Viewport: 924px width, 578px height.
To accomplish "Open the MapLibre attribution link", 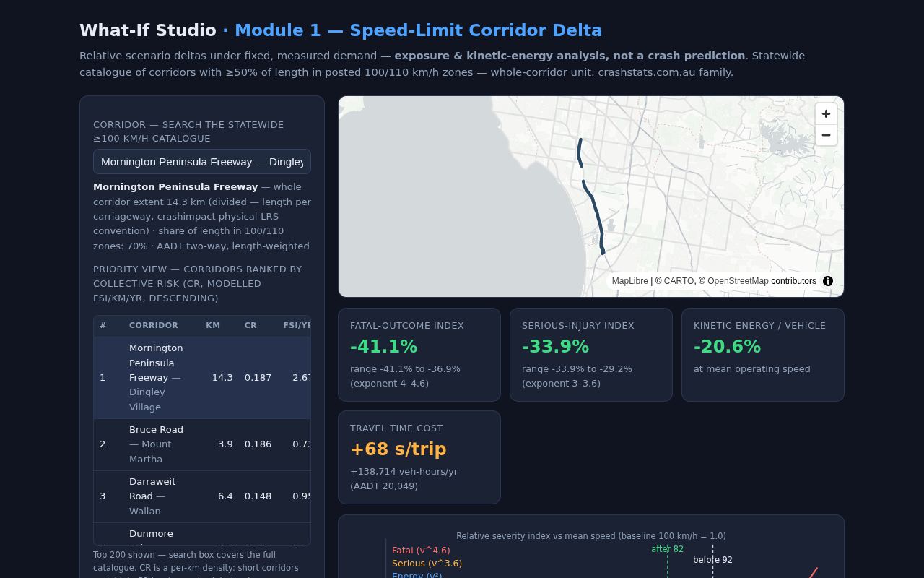I will click(x=629, y=281).
